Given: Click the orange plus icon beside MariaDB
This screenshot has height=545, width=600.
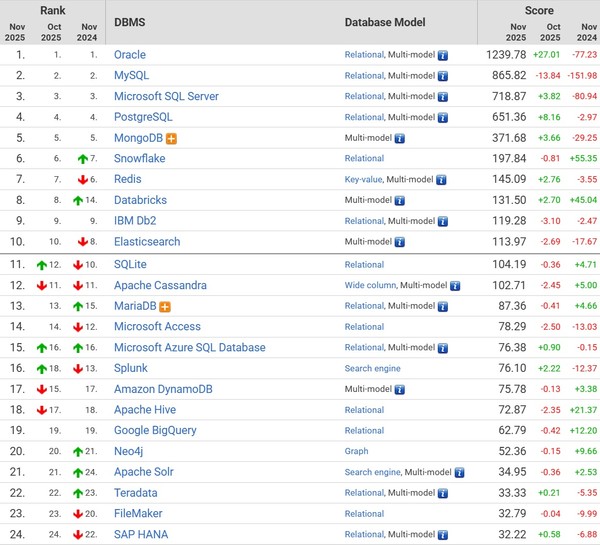Looking at the screenshot, I should tap(165, 306).
